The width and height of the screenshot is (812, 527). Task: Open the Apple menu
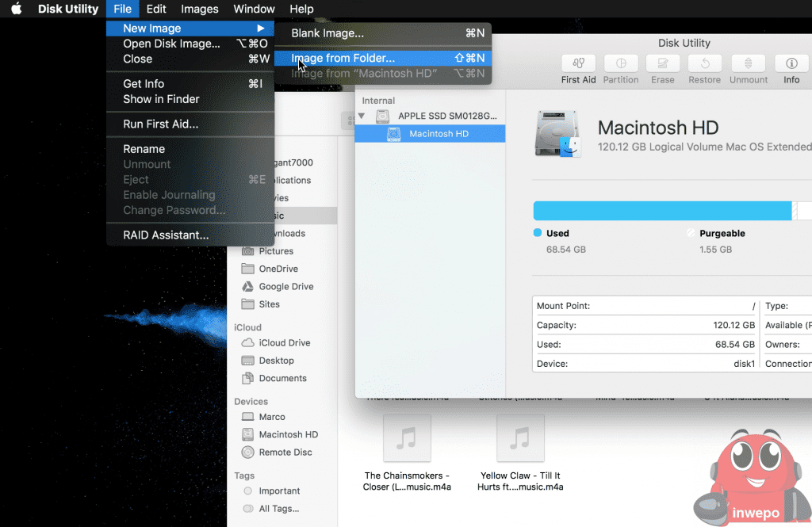coord(17,9)
